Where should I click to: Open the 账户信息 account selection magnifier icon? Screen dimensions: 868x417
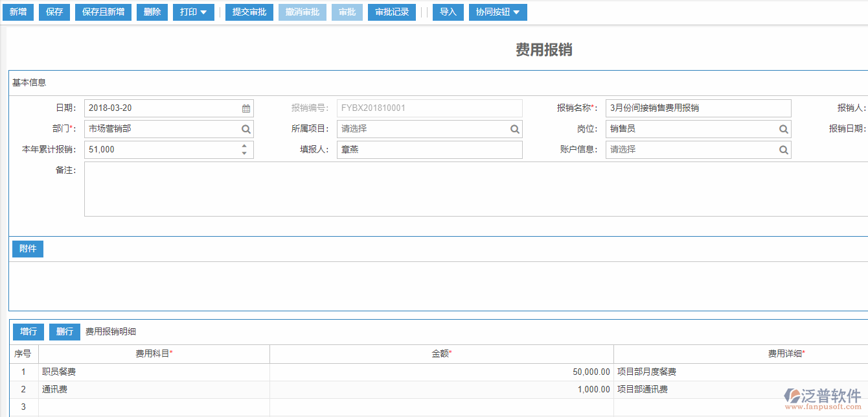pyautogui.click(x=783, y=149)
